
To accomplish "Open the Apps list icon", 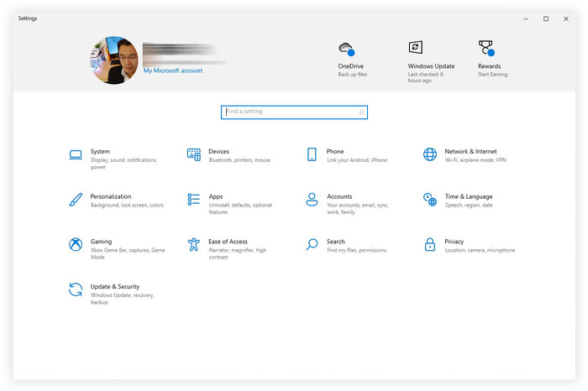I will (x=193, y=200).
